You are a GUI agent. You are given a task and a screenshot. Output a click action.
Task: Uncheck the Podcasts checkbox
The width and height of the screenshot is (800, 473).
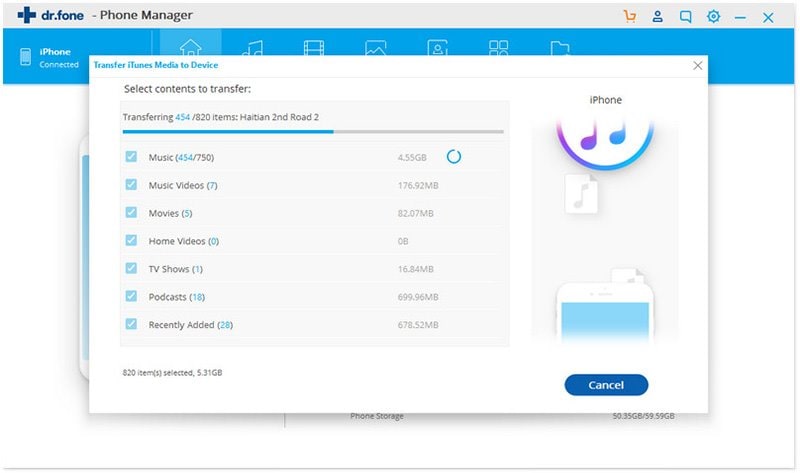tap(131, 296)
